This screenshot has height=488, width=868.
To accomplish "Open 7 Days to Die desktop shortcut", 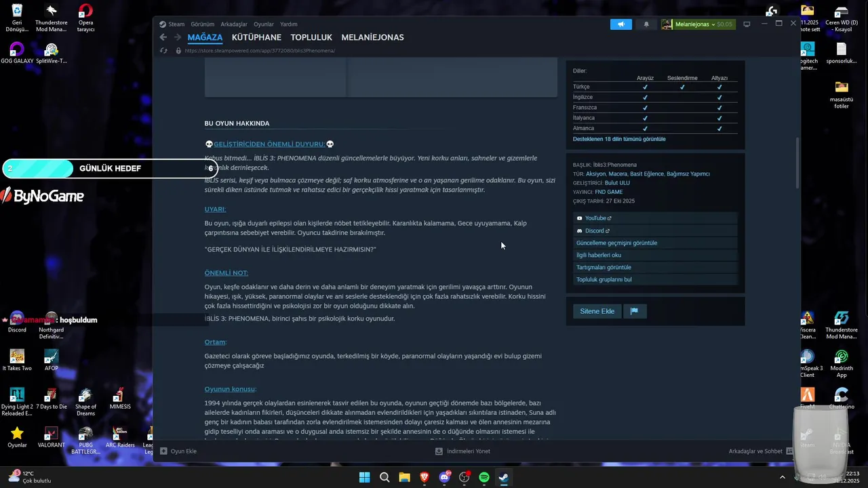I will pyautogui.click(x=52, y=399).
